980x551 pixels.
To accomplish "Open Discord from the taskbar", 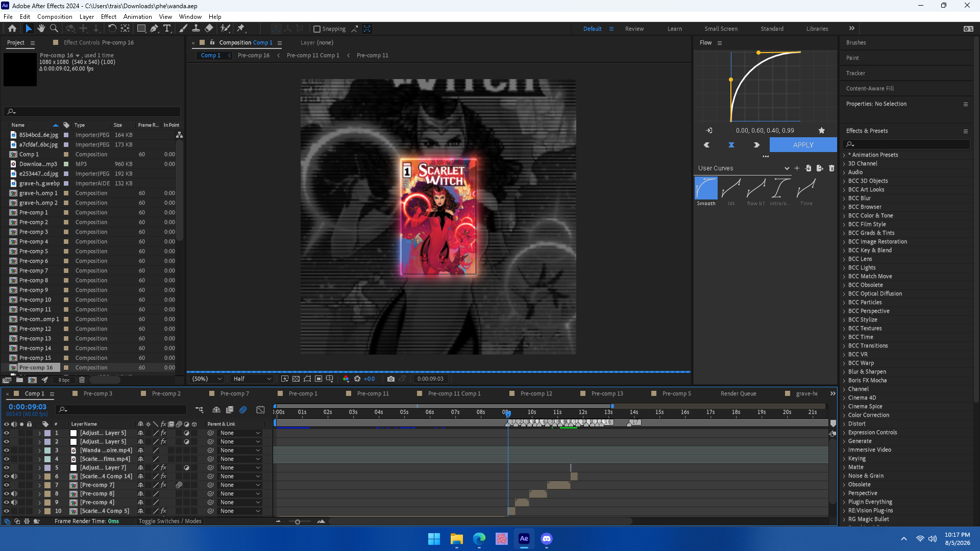I will [x=547, y=539].
